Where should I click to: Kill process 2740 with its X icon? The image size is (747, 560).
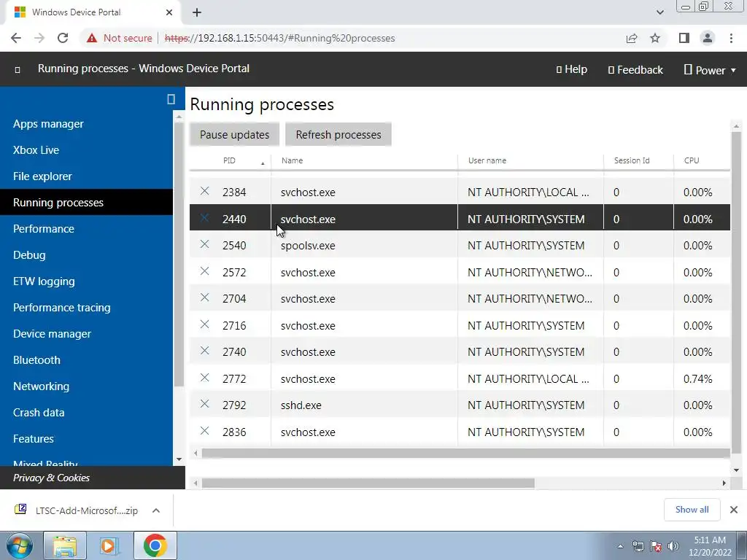click(204, 351)
